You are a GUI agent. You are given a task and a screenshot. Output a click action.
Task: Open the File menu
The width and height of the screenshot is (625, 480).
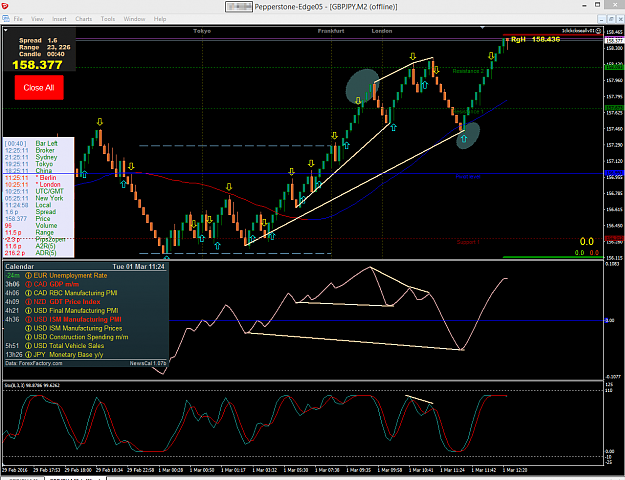[18, 19]
